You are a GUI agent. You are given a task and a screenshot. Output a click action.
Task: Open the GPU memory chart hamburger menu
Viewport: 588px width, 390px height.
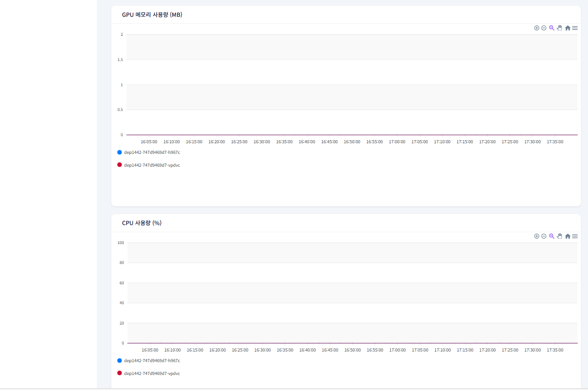[575, 28]
